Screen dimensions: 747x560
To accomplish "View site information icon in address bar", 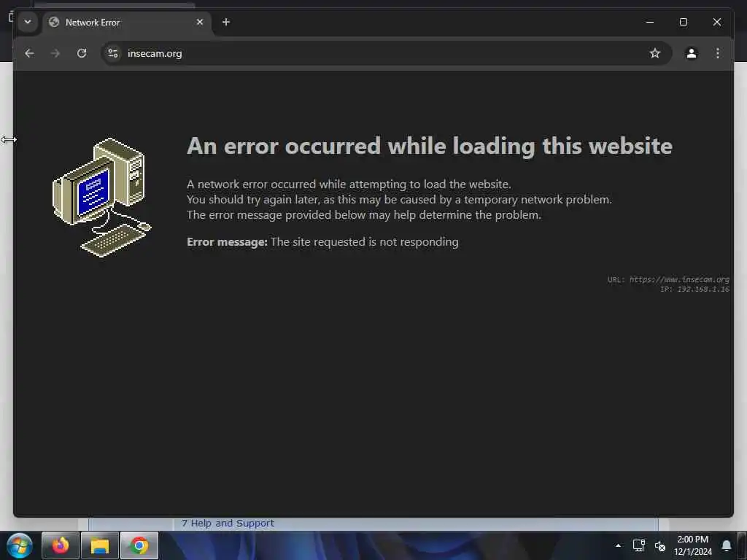I will (113, 53).
